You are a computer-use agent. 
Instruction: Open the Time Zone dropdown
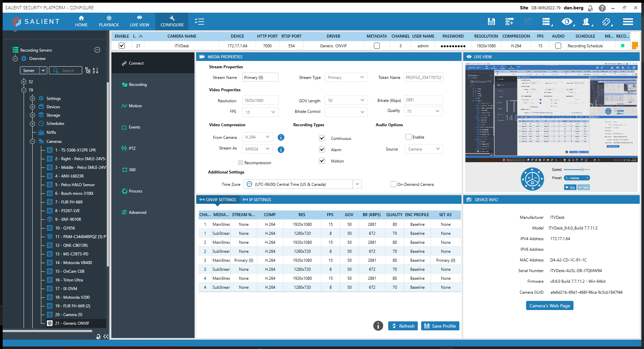[x=357, y=184]
